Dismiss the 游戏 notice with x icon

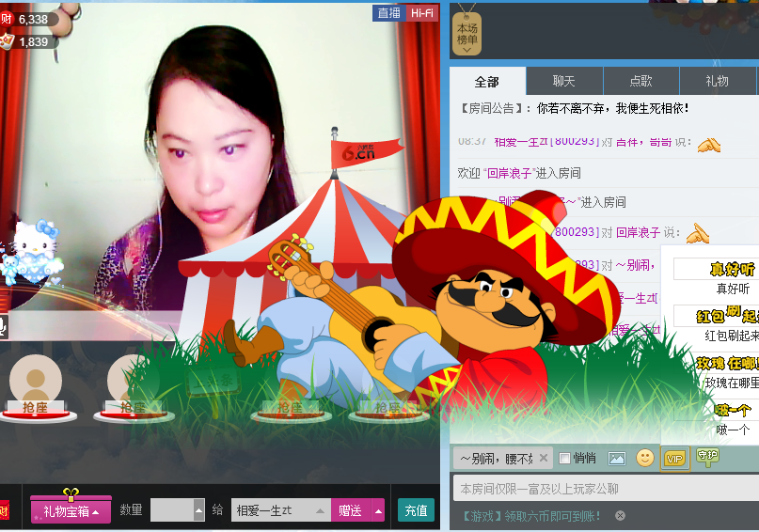click(x=620, y=516)
